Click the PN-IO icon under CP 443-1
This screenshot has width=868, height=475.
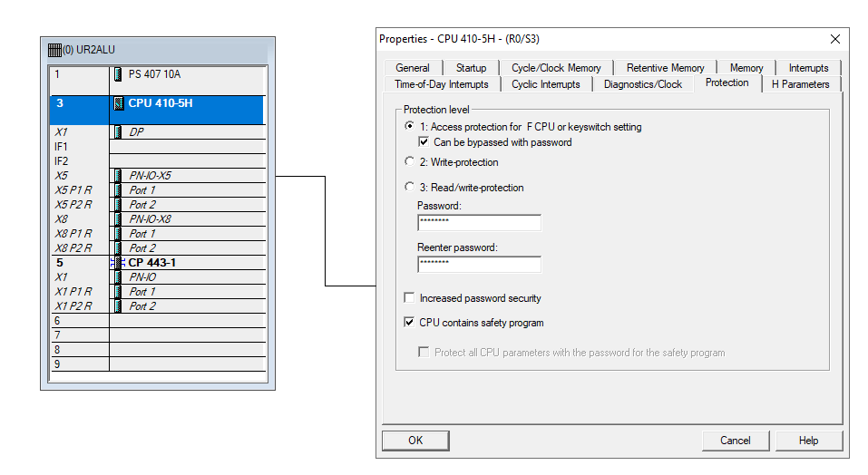click(x=118, y=277)
